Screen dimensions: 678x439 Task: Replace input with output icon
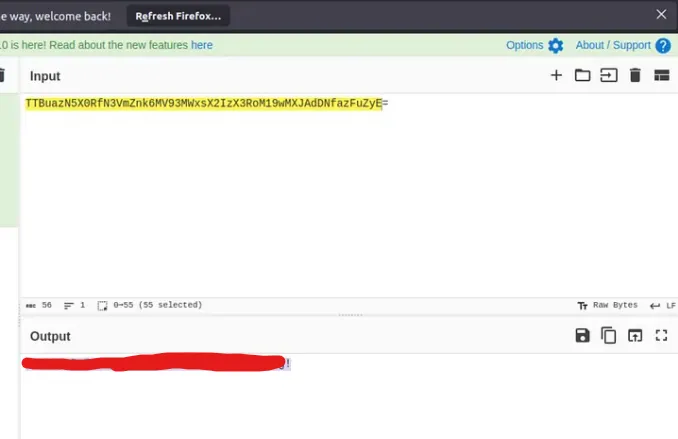(x=635, y=336)
